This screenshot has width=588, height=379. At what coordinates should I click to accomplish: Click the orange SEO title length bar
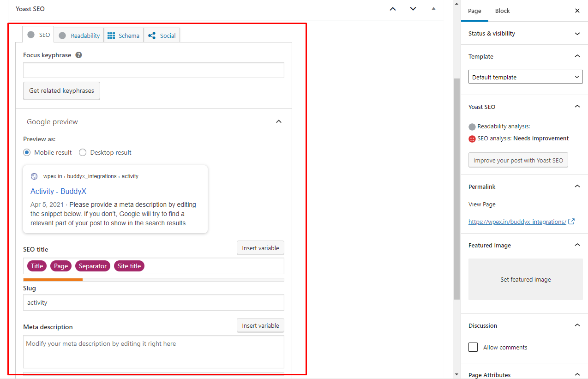(53, 279)
